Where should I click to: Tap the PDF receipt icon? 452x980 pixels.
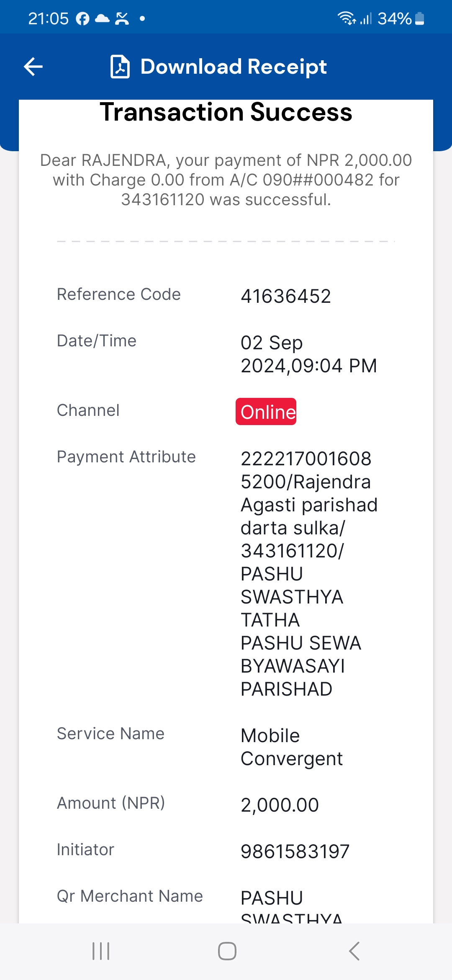120,67
